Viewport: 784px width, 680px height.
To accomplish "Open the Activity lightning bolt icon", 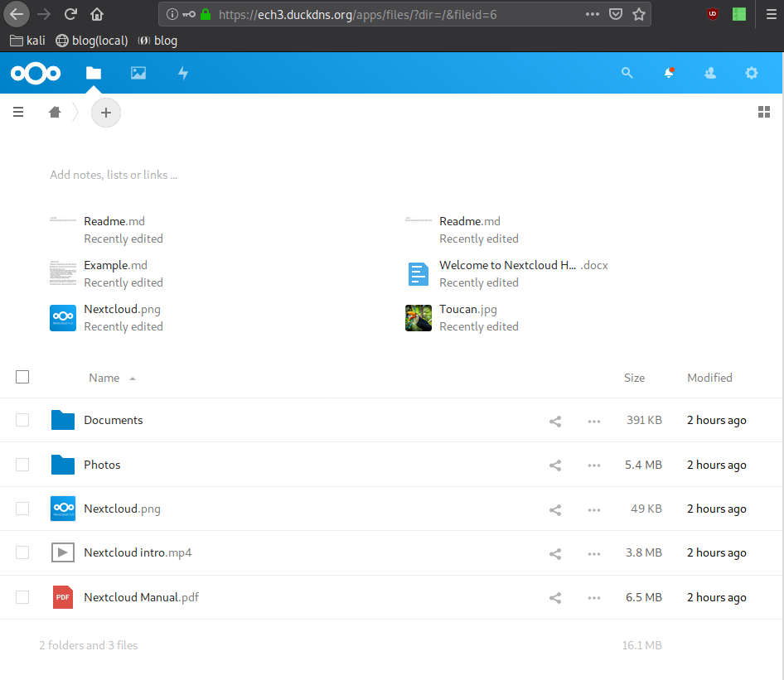I will [183, 73].
